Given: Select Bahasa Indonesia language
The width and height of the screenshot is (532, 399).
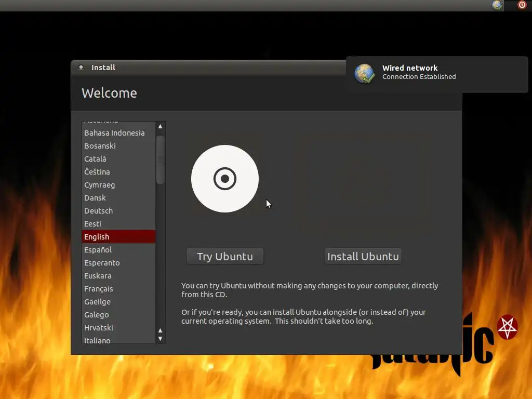Looking at the screenshot, I should pos(118,133).
